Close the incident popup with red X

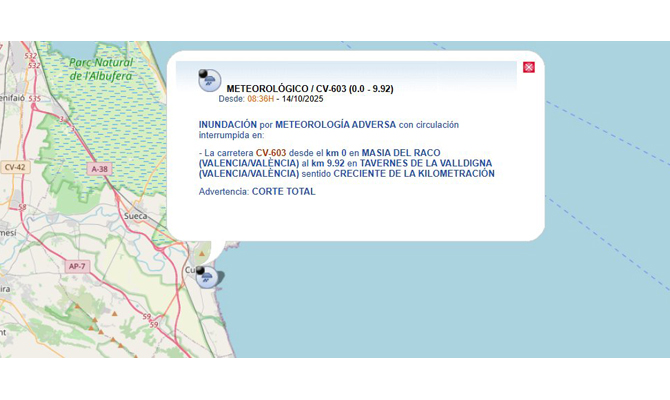pos(529,67)
